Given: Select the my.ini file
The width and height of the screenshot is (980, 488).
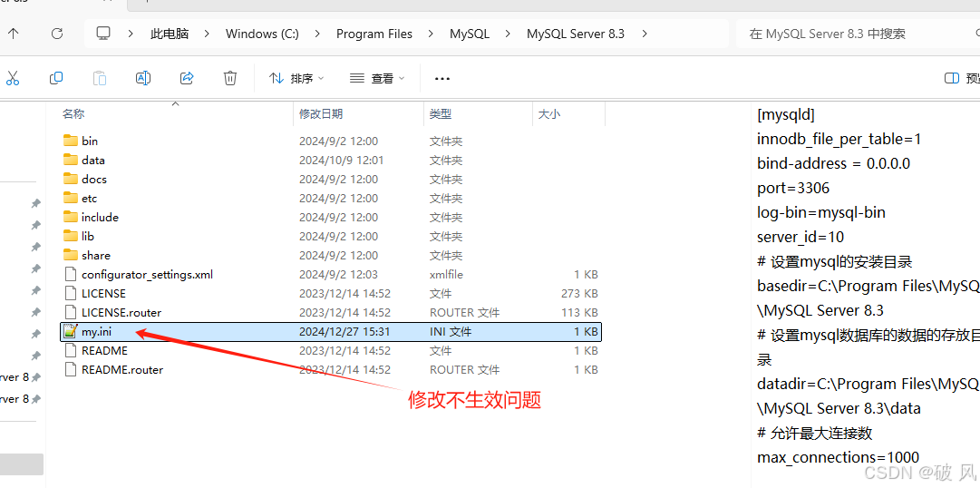Looking at the screenshot, I should pos(331,332).
